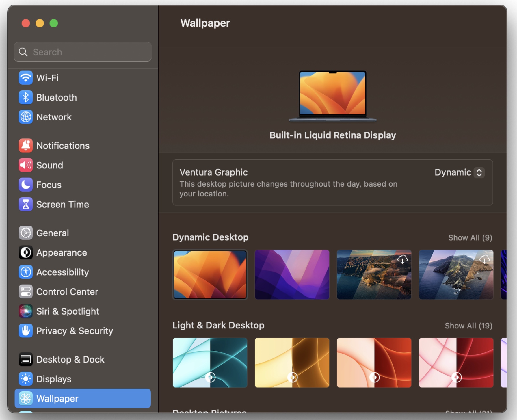Viewport: 517px width, 420px height.
Task: Show all 9 Dynamic Desktop wallpapers
Action: coord(470,238)
